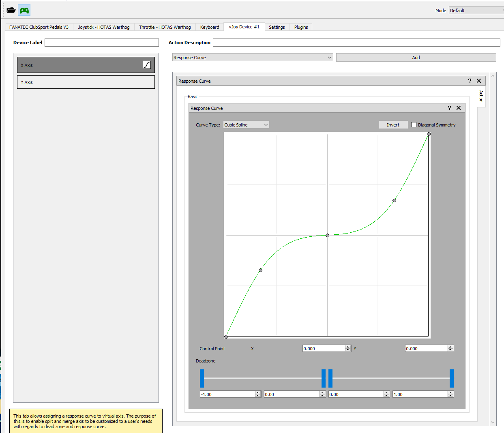This screenshot has width=504, height=433.
Task: Click the open profile folder icon
Action: 11,10
